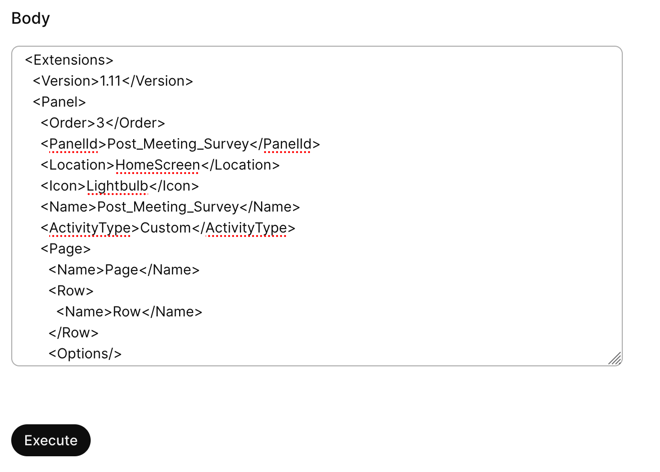The height and width of the screenshot is (472, 660).
Task: Click the underlined word HomeScreen
Action: coord(157,165)
